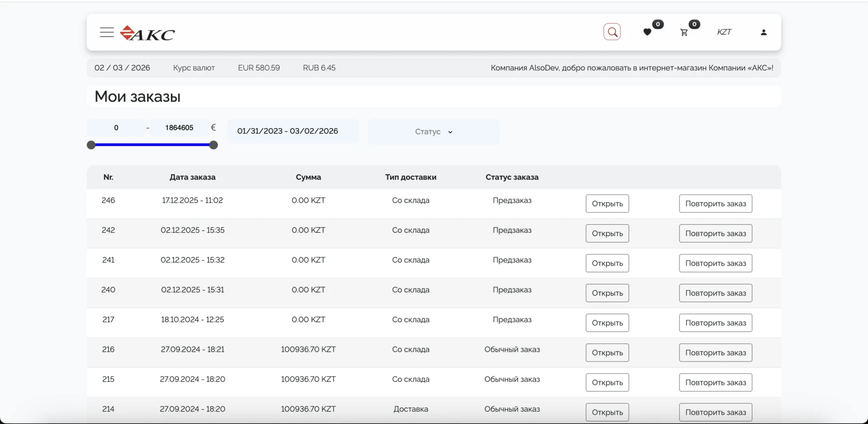Repeat order 216
Viewport: 868px width, 424px height.
pyautogui.click(x=716, y=353)
